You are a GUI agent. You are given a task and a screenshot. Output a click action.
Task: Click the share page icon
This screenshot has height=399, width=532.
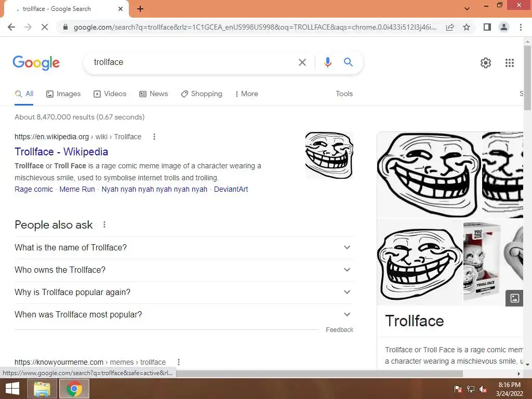point(450,27)
